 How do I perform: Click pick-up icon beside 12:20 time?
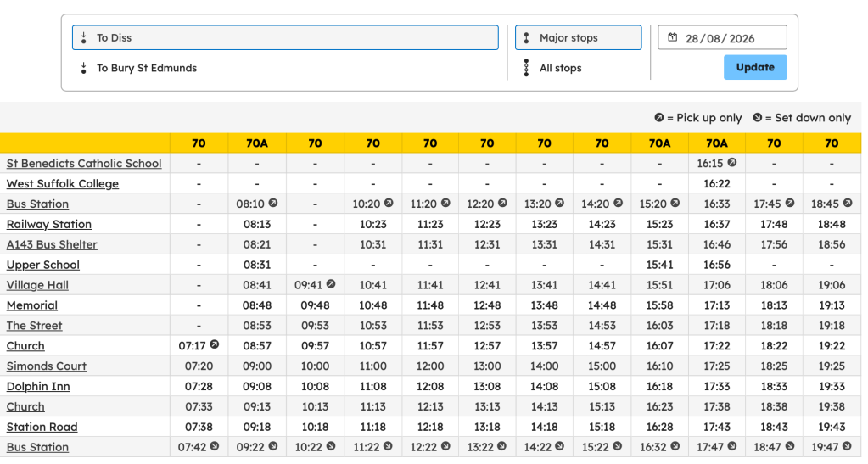[502, 204]
